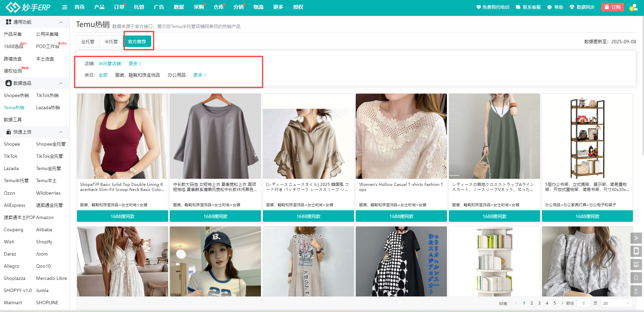
Task: Click 1688搜同款 under red tank top
Action: pyautogui.click(x=123, y=216)
